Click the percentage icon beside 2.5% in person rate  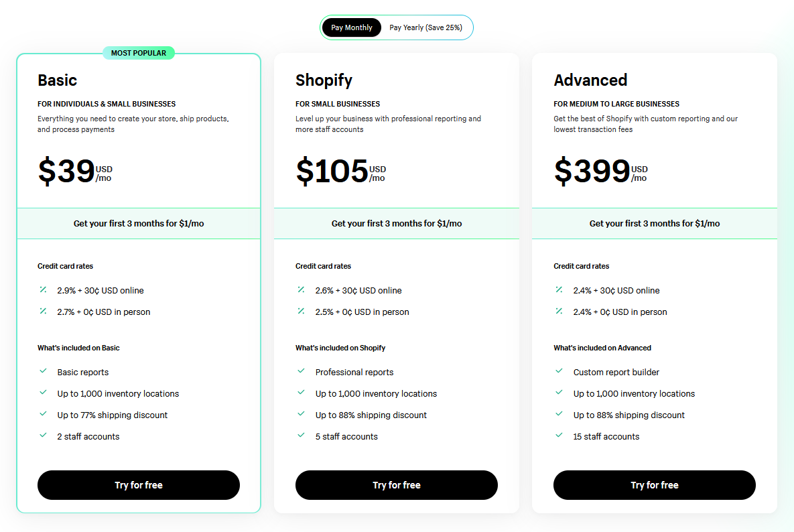point(301,311)
